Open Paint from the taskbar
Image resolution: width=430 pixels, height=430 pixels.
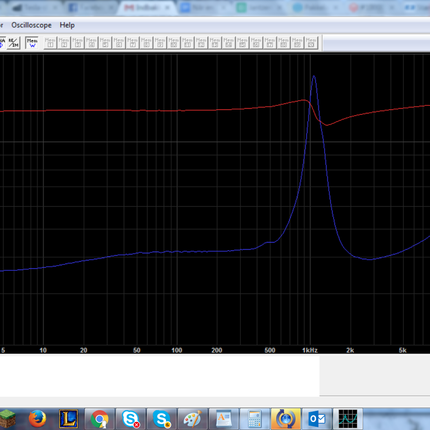click(x=192, y=418)
